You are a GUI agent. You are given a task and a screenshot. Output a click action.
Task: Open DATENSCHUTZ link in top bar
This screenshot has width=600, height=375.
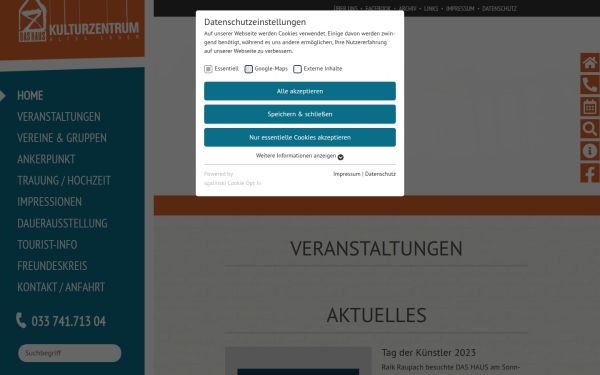tap(499, 8)
